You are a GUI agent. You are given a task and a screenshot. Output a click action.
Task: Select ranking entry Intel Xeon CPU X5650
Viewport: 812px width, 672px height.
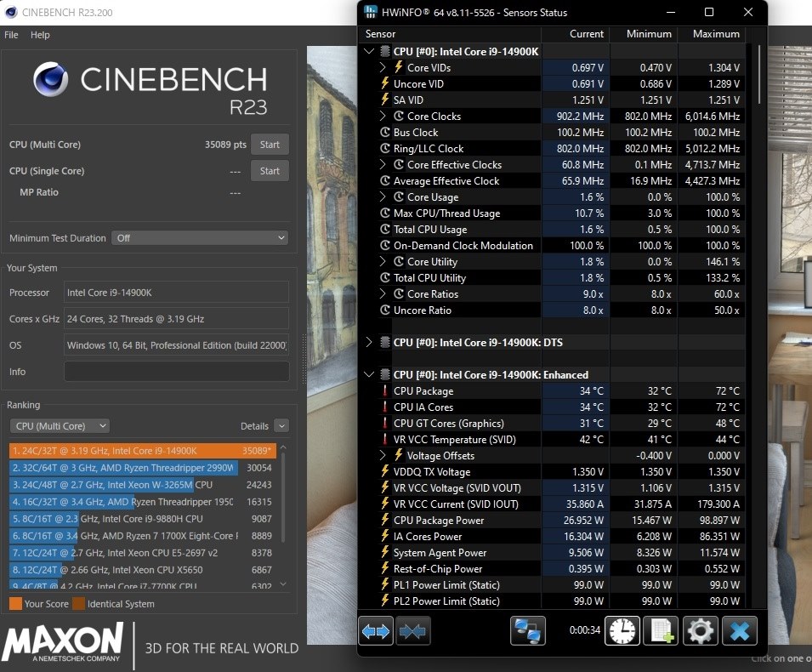(x=142, y=570)
